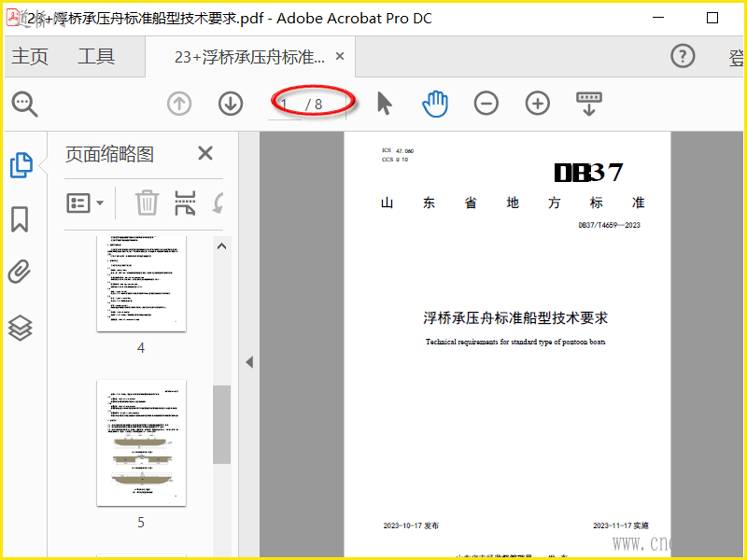The width and height of the screenshot is (747, 560).
Task: Activate the hand pan tool
Action: (435, 104)
